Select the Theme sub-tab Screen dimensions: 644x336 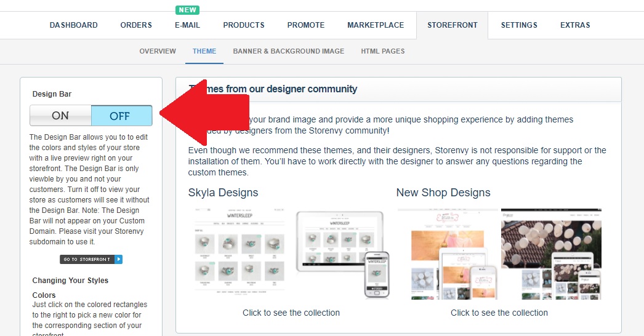tap(204, 51)
